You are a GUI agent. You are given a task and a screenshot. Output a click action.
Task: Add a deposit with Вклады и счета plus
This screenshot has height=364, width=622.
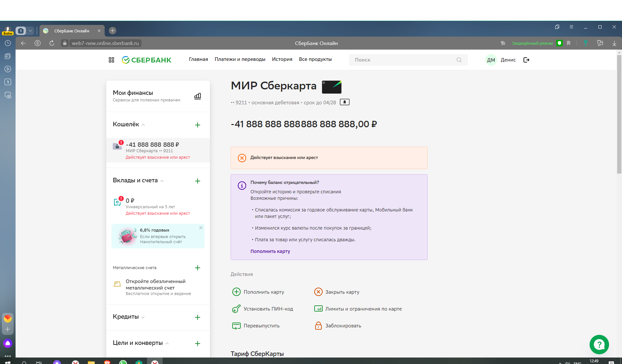[198, 181]
